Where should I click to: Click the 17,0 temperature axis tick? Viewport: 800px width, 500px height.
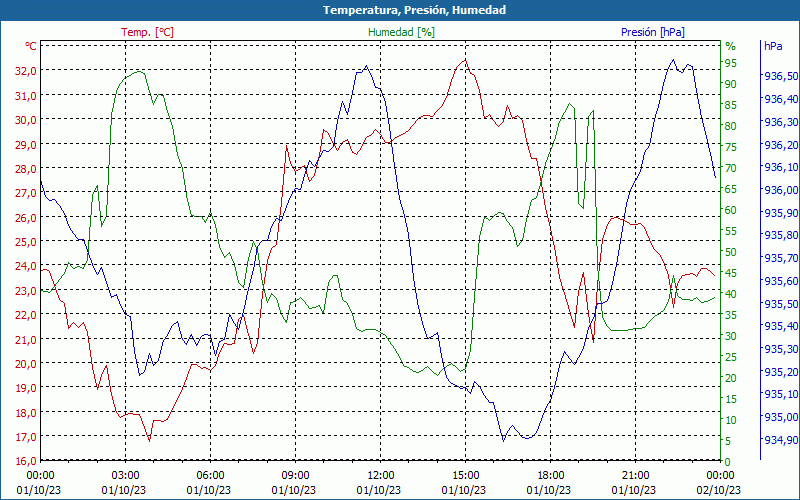pyautogui.click(x=25, y=437)
